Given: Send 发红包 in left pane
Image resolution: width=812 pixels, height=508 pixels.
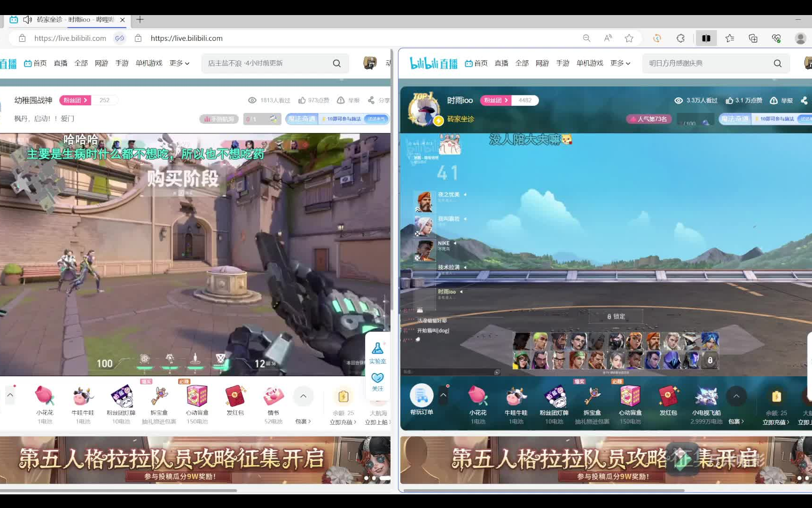Looking at the screenshot, I should (x=235, y=401).
